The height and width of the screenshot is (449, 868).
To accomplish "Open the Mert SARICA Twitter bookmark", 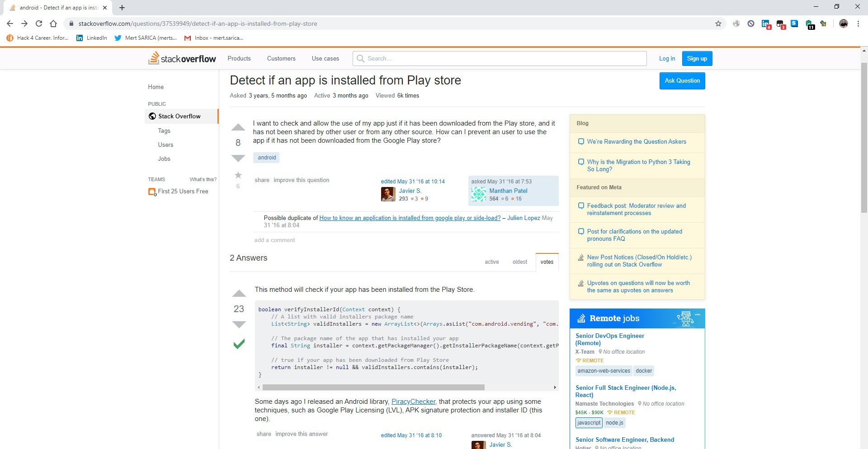I will pyautogui.click(x=146, y=38).
